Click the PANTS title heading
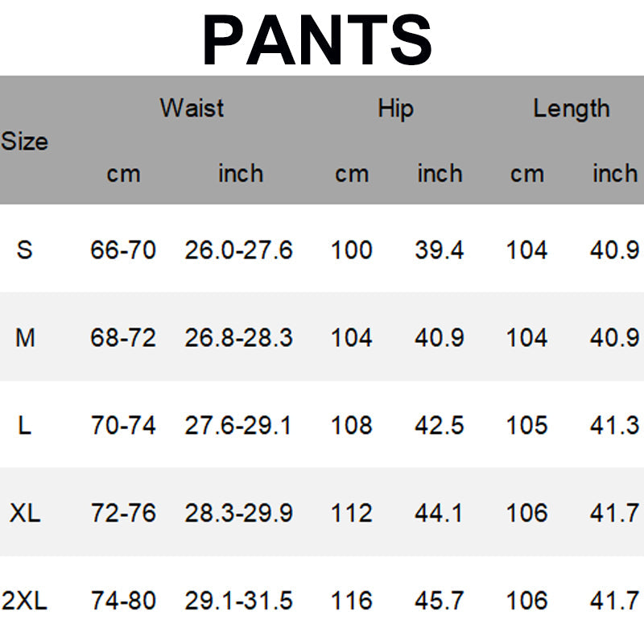The height and width of the screenshot is (644, 644). pyautogui.click(x=317, y=39)
